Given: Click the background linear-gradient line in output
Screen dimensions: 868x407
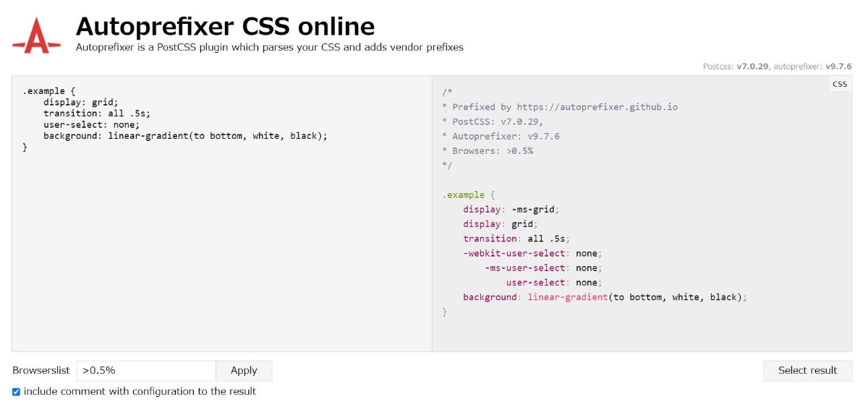Looking at the screenshot, I should (605, 297).
